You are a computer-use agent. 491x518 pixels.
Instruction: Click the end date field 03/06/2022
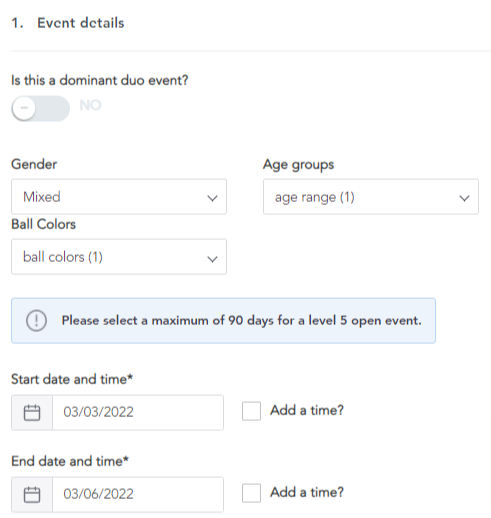click(138, 494)
